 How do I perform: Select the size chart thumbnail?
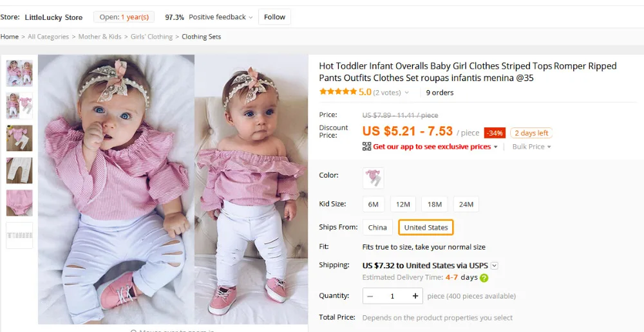click(x=19, y=235)
